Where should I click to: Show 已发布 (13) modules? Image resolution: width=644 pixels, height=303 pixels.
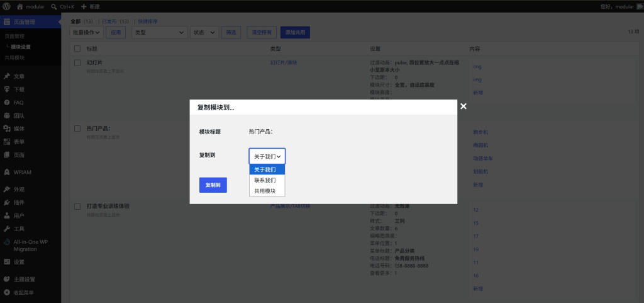click(x=115, y=21)
